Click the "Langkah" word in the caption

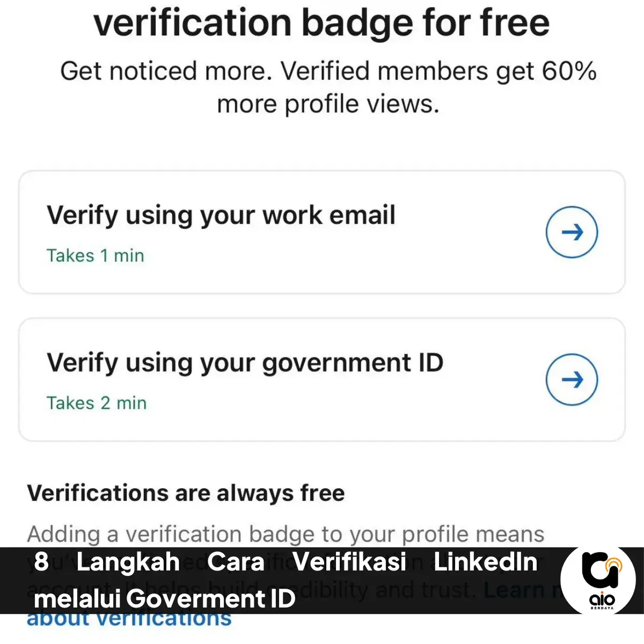[x=128, y=562]
